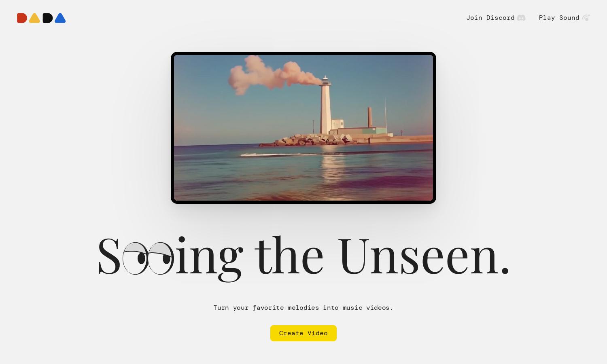Toggle Play Sound in the header

(x=565, y=18)
